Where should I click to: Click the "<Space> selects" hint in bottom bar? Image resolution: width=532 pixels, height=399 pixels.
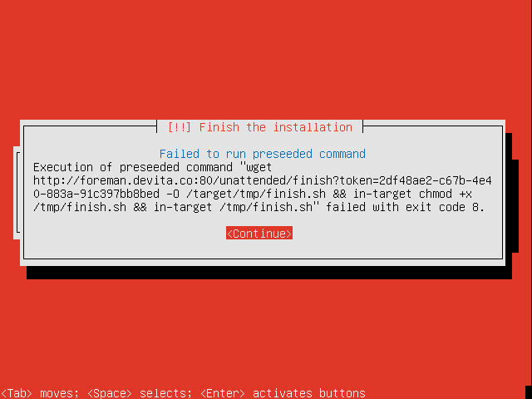pyautogui.click(x=140, y=393)
